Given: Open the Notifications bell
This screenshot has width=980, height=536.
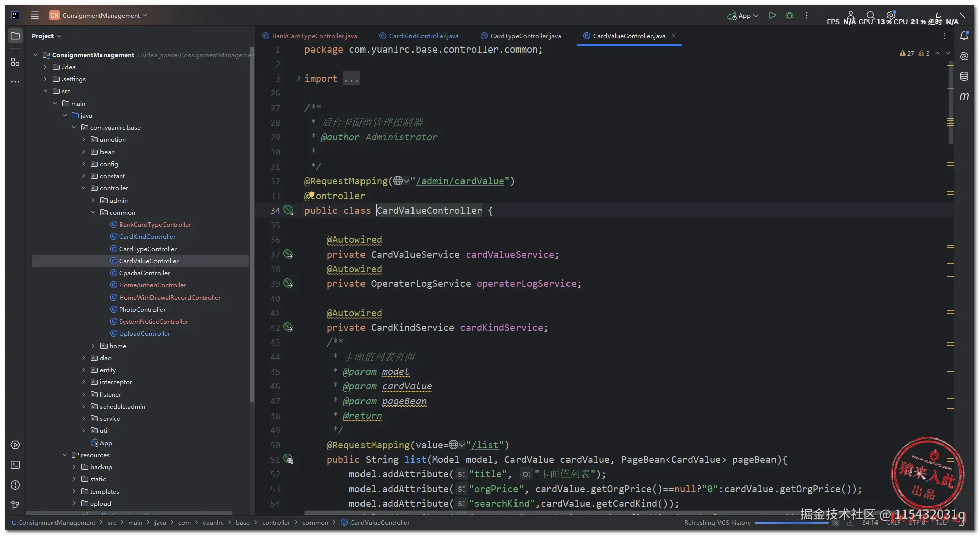Looking at the screenshot, I should (964, 36).
